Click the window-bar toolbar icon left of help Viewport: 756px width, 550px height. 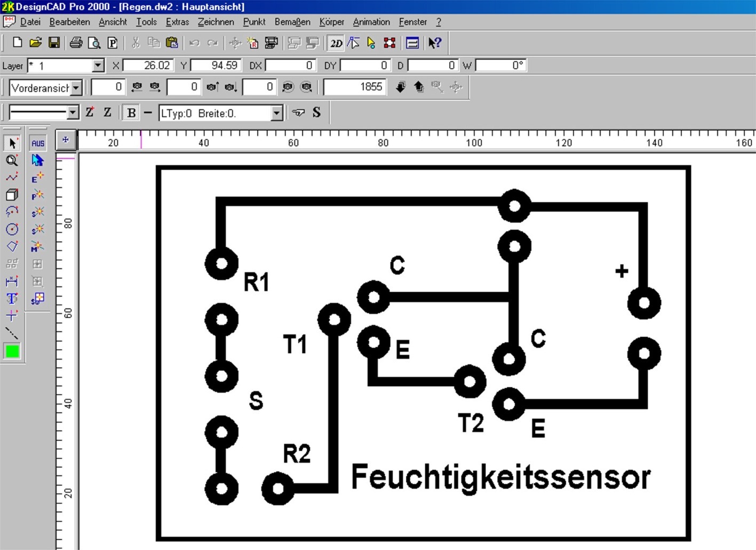pyautogui.click(x=412, y=43)
